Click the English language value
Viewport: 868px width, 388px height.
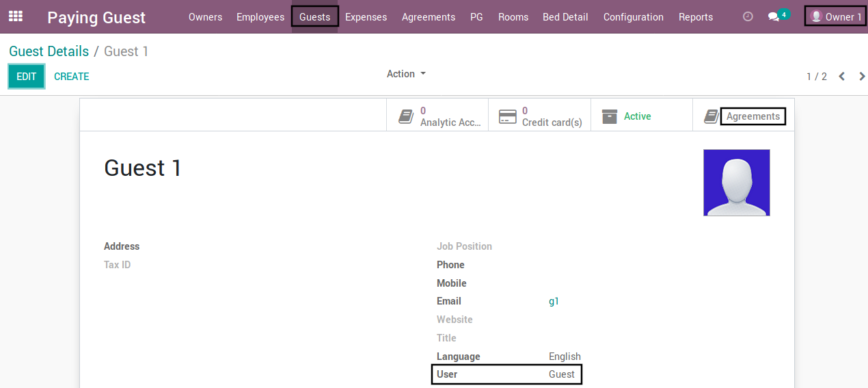[x=565, y=357]
